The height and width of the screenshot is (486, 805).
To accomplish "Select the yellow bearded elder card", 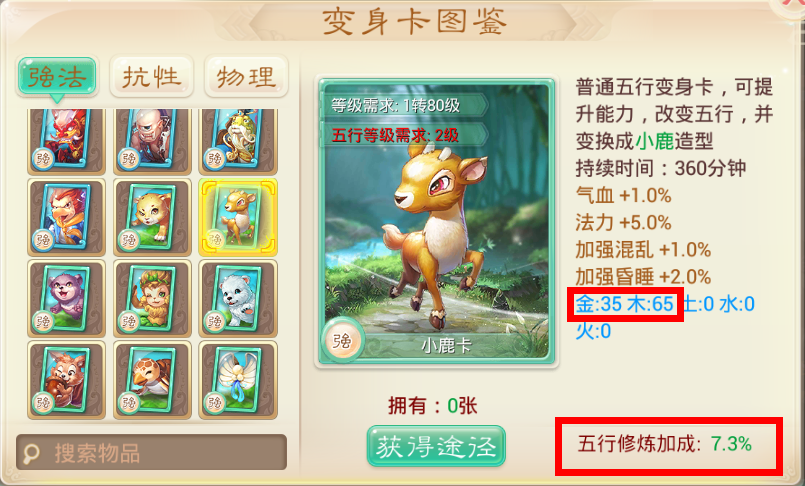I will coord(238,141).
